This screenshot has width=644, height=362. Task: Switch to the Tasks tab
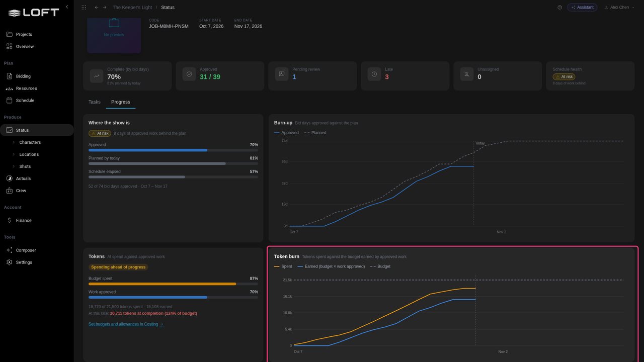click(95, 102)
